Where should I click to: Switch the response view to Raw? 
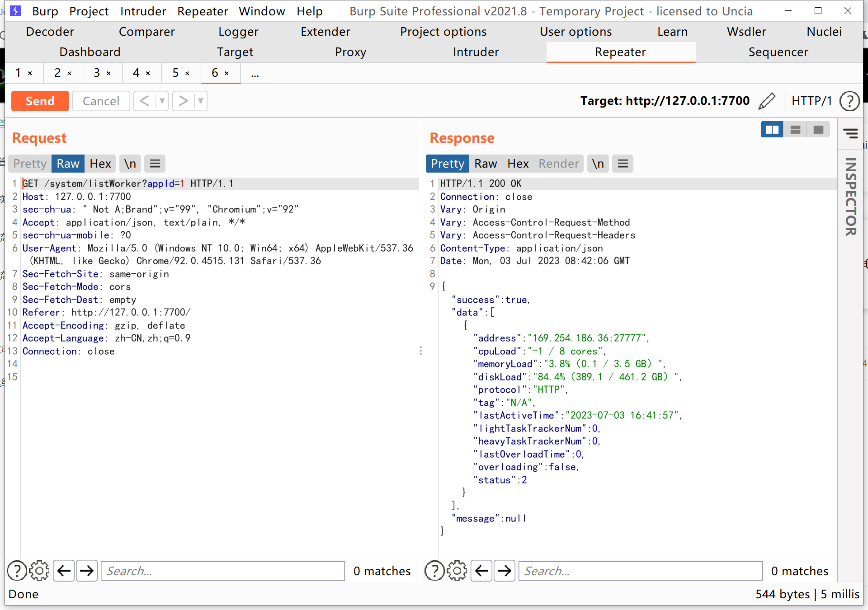(486, 164)
